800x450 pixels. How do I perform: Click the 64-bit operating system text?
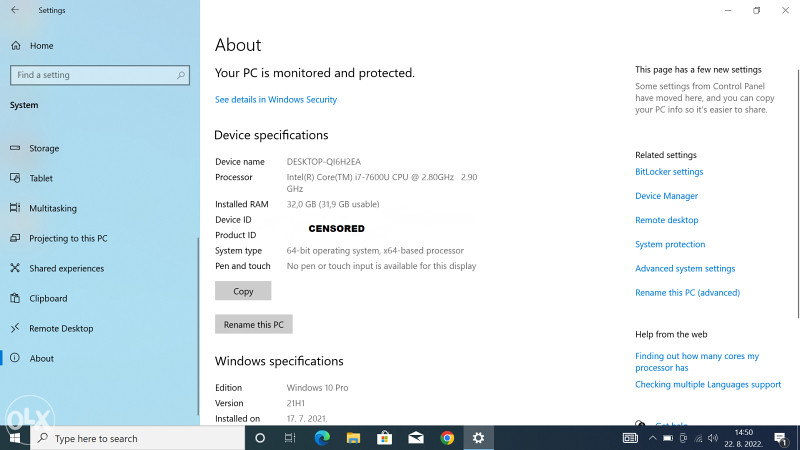375,251
